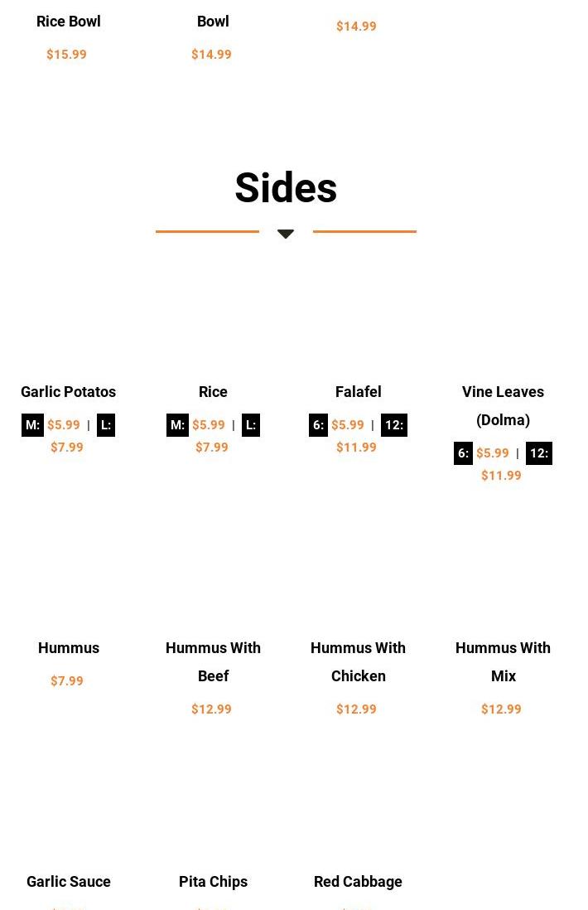Pick the L size badge for Rice

[x=251, y=425]
